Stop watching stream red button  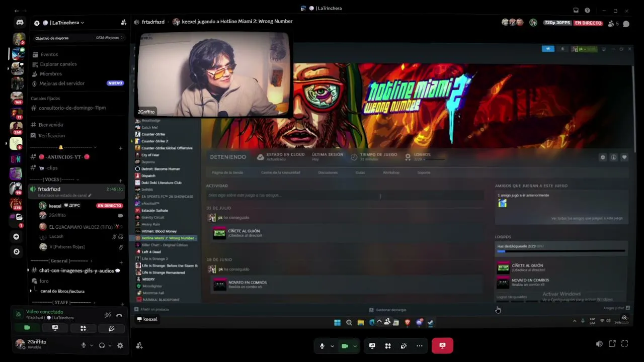pyautogui.click(x=442, y=345)
